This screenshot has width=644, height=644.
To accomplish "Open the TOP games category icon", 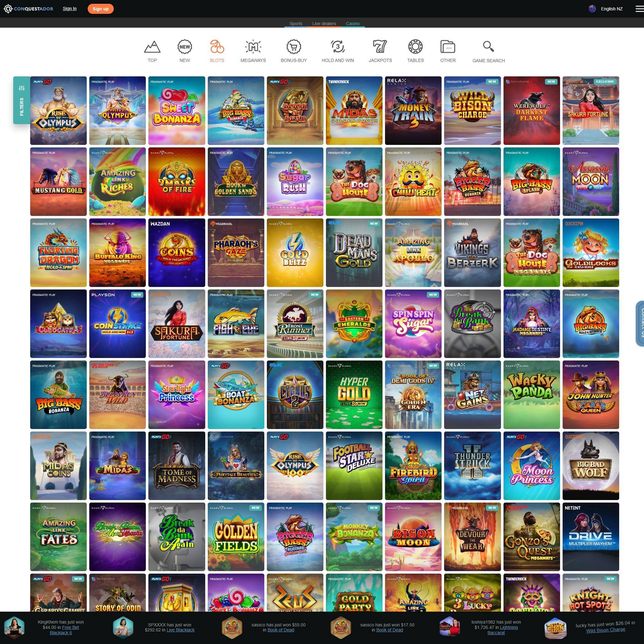I will pyautogui.click(x=152, y=47).
